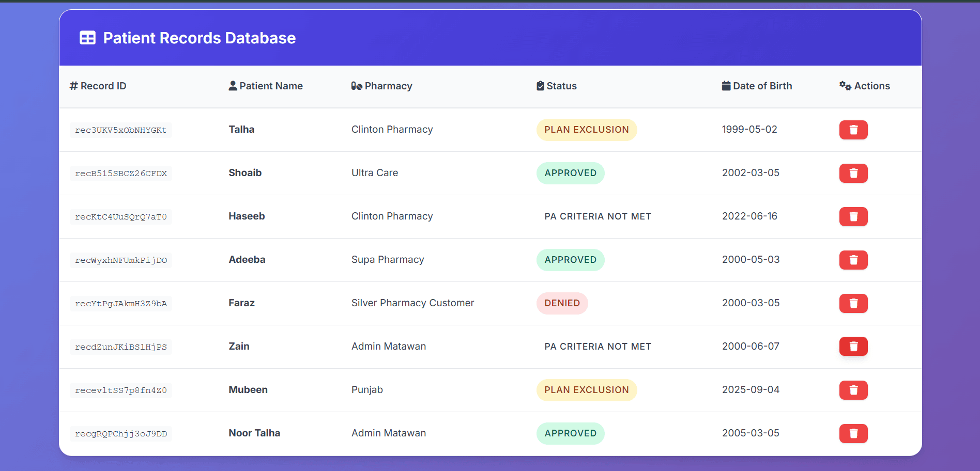This screenshot has height=471, width=980.
Task: Click the clipboard icon in Status header
Action: pyautogui.click(x=540, y=86)
